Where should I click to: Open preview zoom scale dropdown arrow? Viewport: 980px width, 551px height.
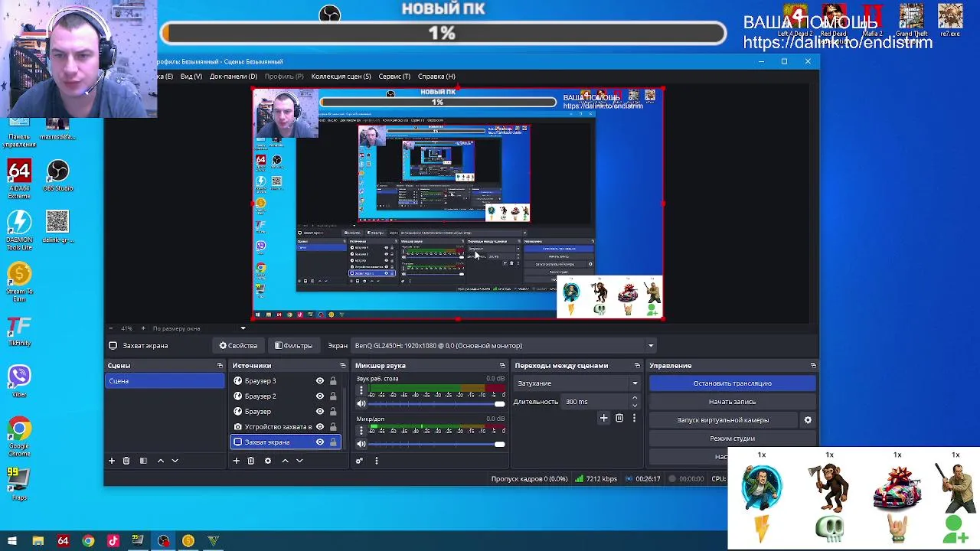243,328
